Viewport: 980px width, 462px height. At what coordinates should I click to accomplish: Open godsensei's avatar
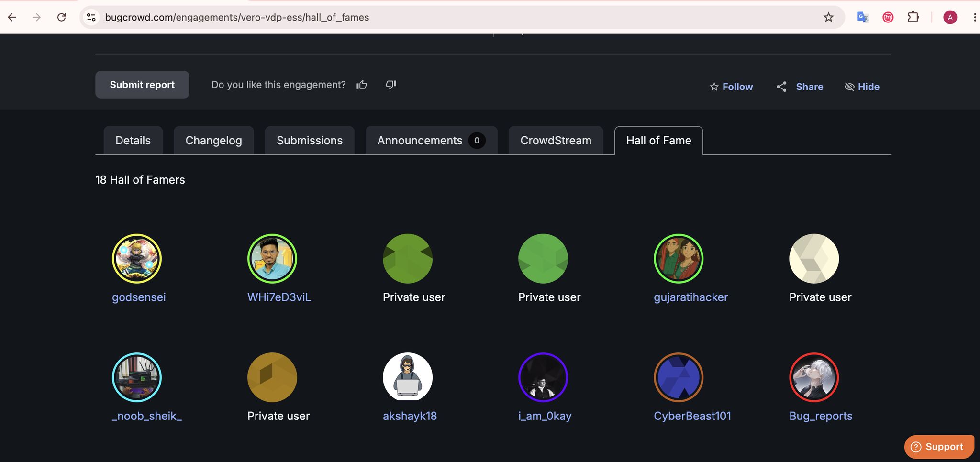137,259
